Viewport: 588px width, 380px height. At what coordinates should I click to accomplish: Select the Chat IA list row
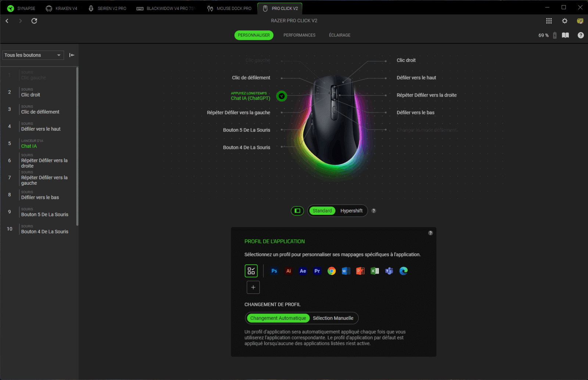pyautogui.click(x=38, y=144)
